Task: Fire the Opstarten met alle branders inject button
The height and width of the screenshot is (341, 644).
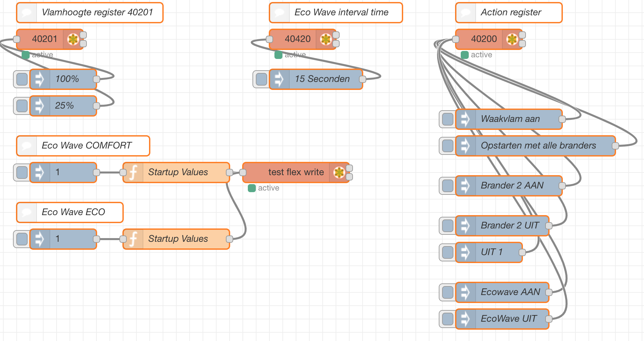Action: [448, 146]
